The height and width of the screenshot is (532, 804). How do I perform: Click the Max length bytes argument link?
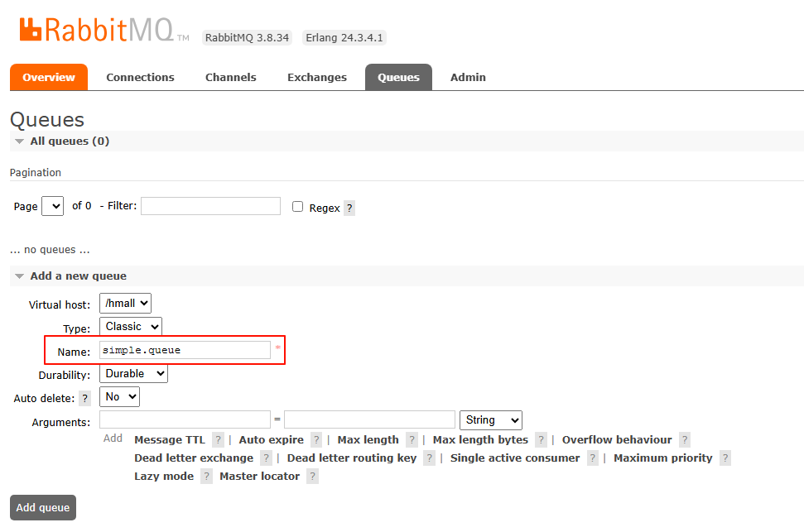pyautogui.click(x=480, y=439)
